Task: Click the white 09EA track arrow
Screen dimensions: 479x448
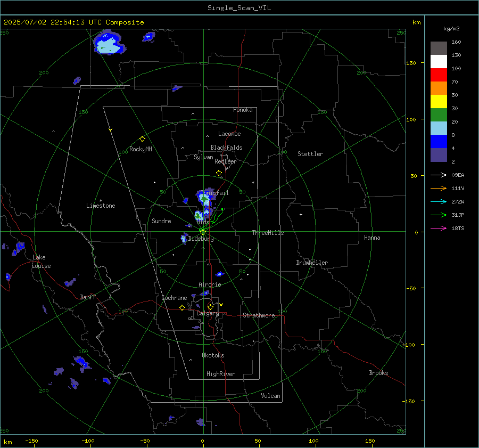Action: coord(439,175)
